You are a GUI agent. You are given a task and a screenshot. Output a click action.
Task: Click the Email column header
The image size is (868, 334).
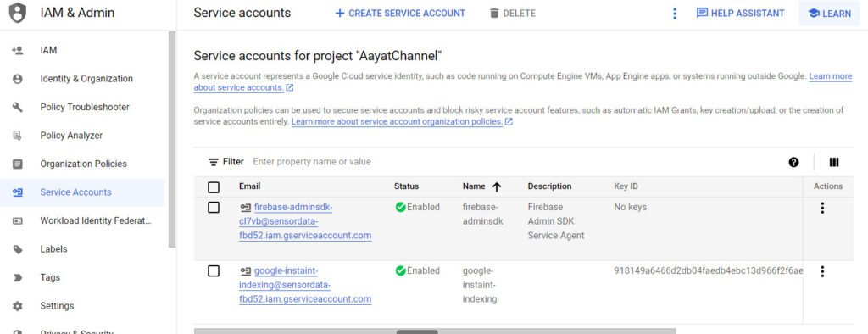click(250, 186)
